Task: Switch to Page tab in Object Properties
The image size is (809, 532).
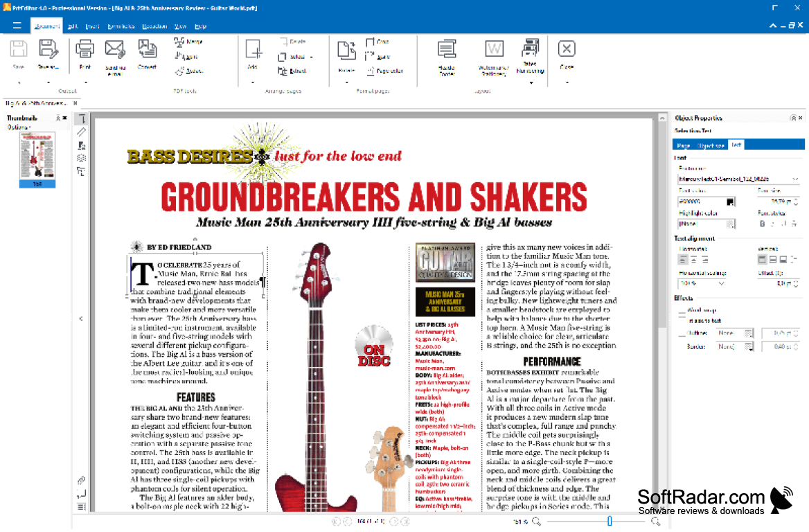Action: 684,145
